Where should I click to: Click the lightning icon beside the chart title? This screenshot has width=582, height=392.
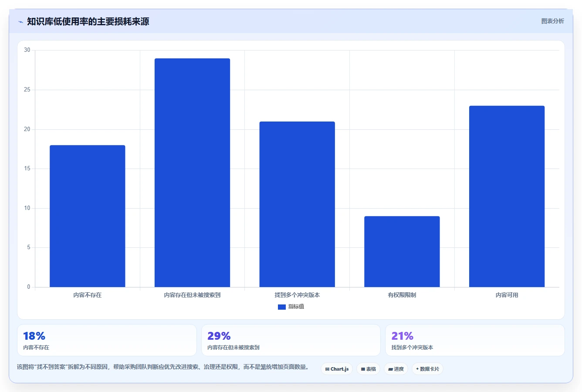[20, 22]
